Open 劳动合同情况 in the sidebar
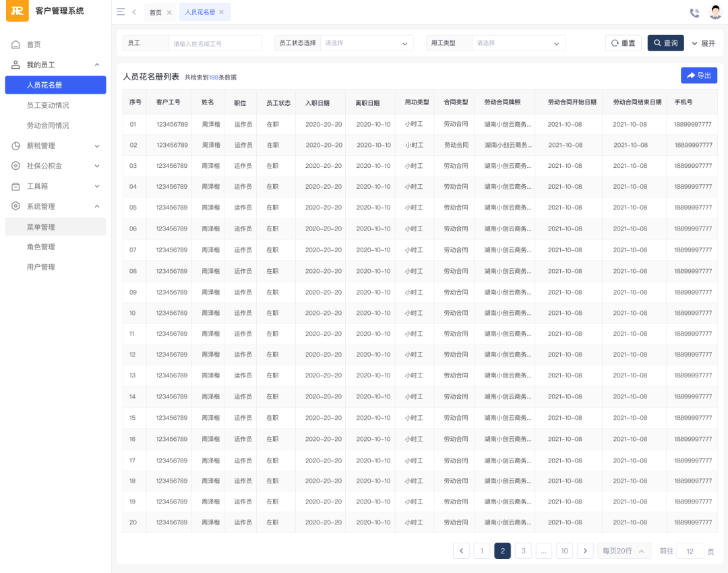 [x=48, y=125]
